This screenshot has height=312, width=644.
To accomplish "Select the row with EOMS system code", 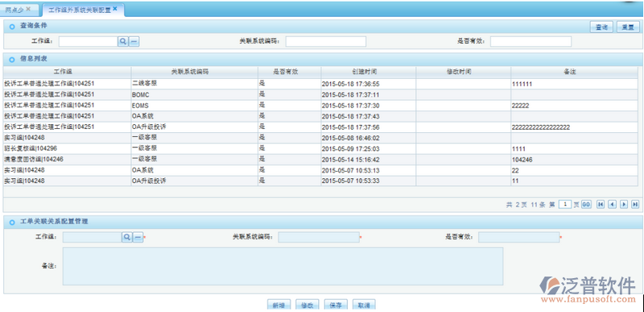I will point(320,106).
